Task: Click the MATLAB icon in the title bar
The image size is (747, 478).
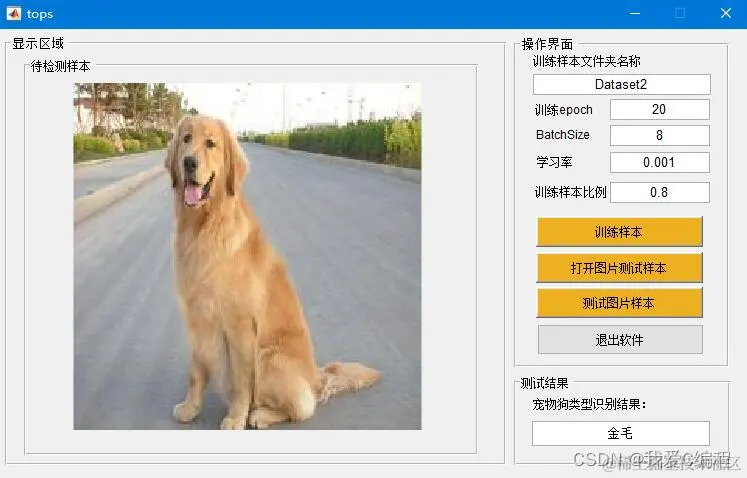Action: tap(13, 13)
